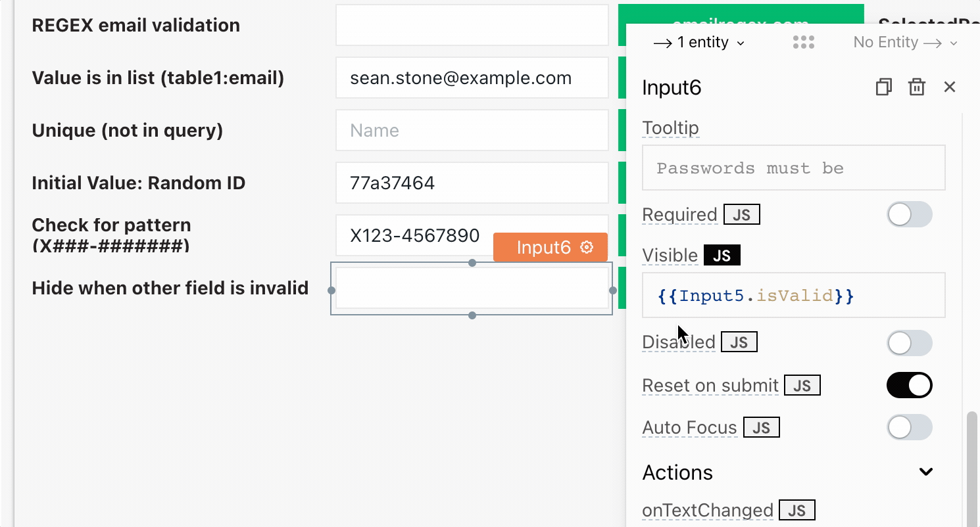Image resolution: width=980 pixels, height=527 pixels.
Task: Open the 1 entity incoming connections dropdown
Action: (x=698, y=43)
